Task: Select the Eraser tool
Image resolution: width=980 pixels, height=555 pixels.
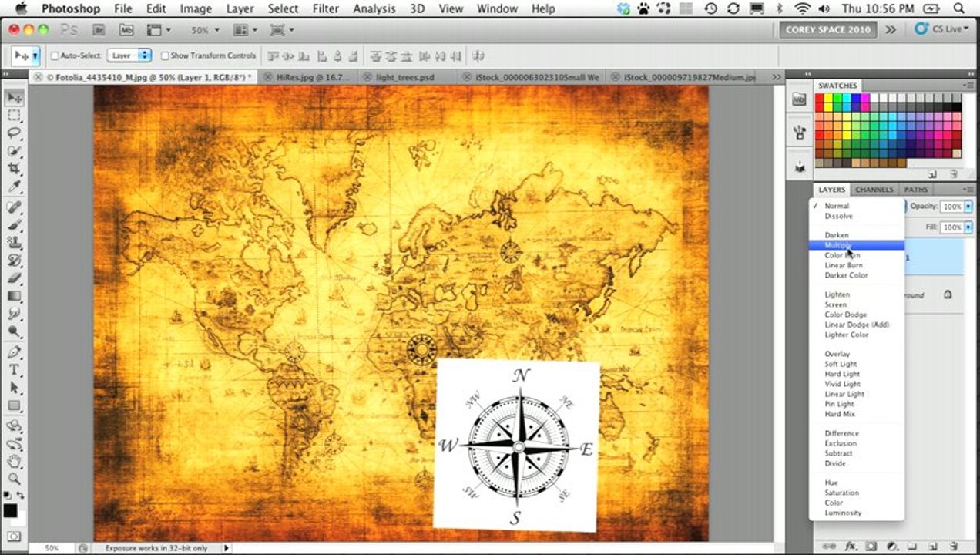Action: (14, 278)
